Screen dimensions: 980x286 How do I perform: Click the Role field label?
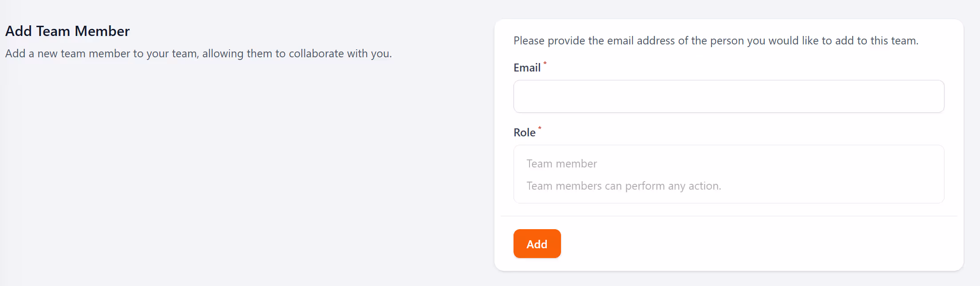point(524,132)
